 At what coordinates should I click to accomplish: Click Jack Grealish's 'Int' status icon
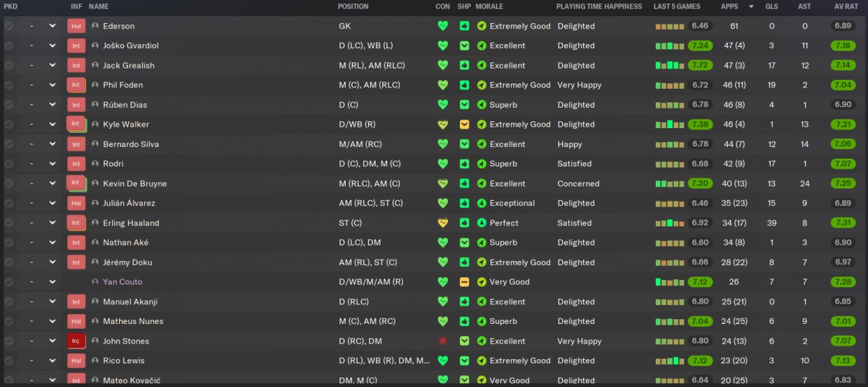(76, 66)
